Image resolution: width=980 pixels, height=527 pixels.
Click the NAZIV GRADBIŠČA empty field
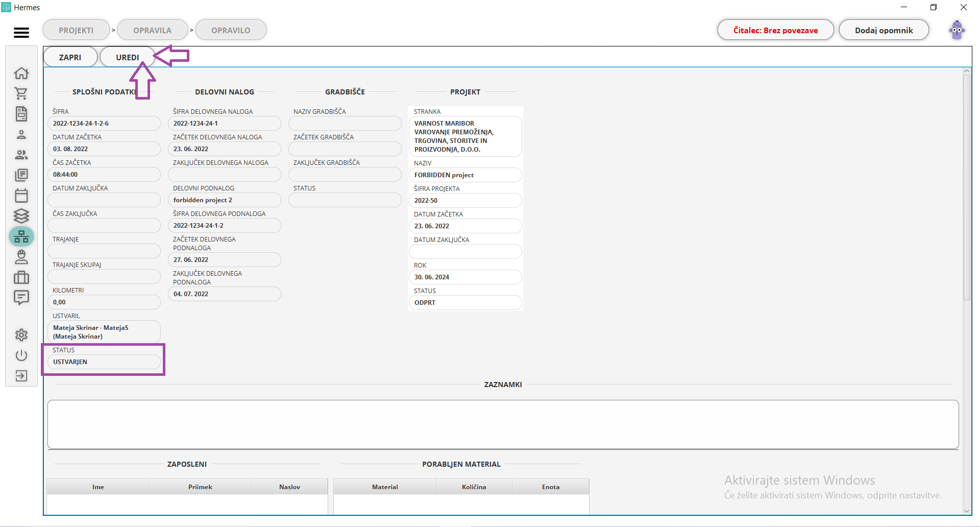click(345, 124)
